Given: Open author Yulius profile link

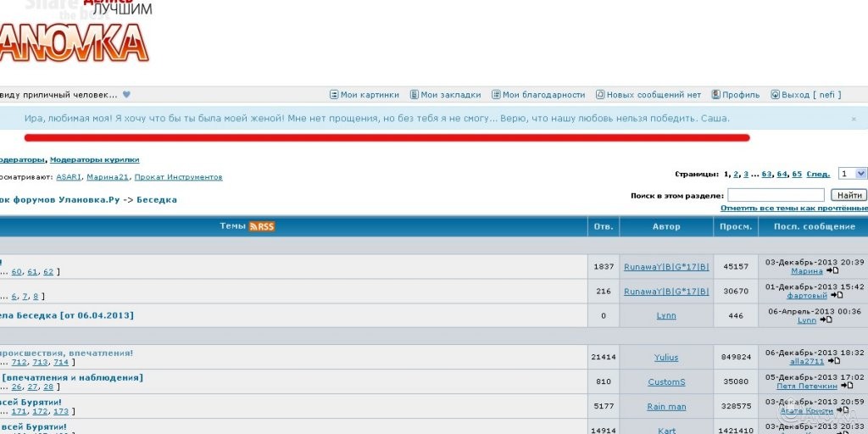Looking at the screenshot, I should (666, 358).
